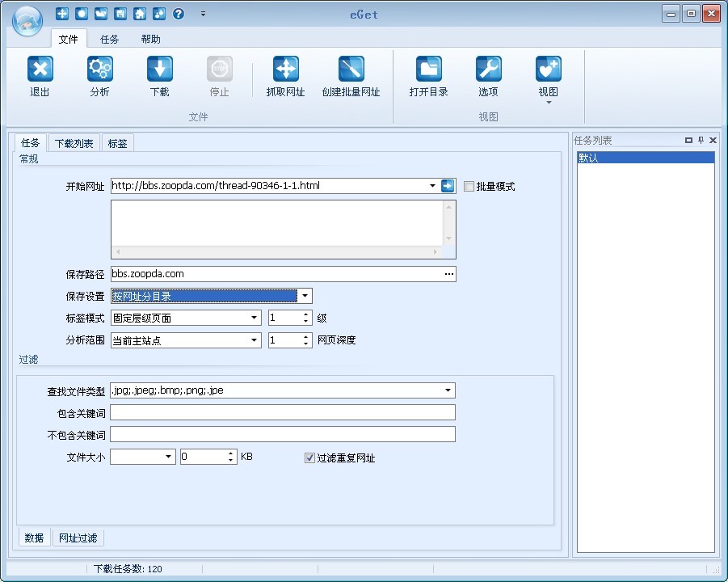Open the 标签模式 dropdown
The height and width of the screenshot is (582, 728).
pos(254,318)
